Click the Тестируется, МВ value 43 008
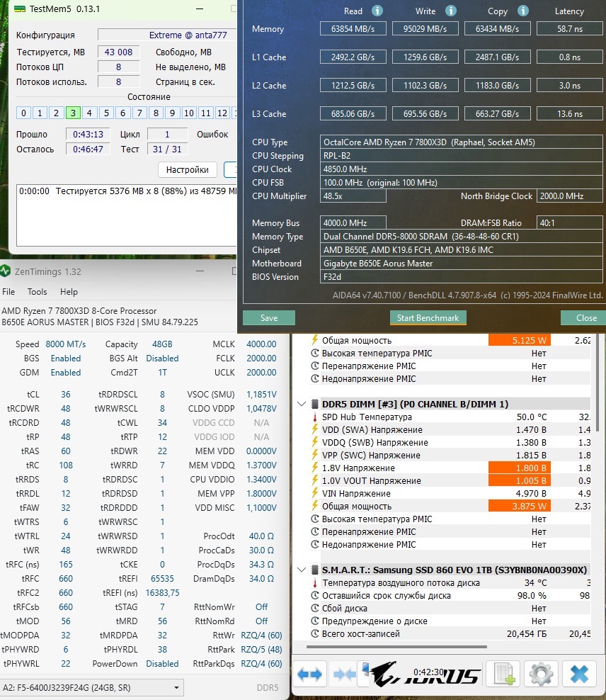 [x=118, y=52]
